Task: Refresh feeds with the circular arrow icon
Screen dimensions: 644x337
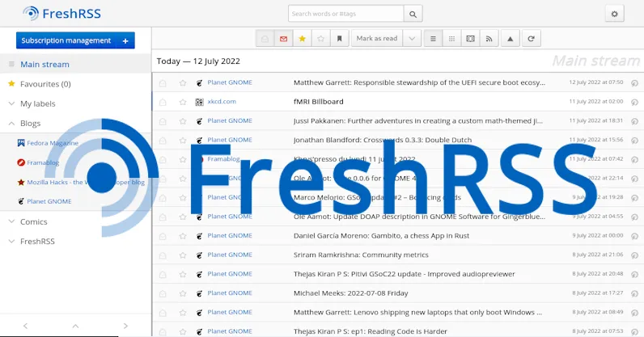Action: (531, 38)
